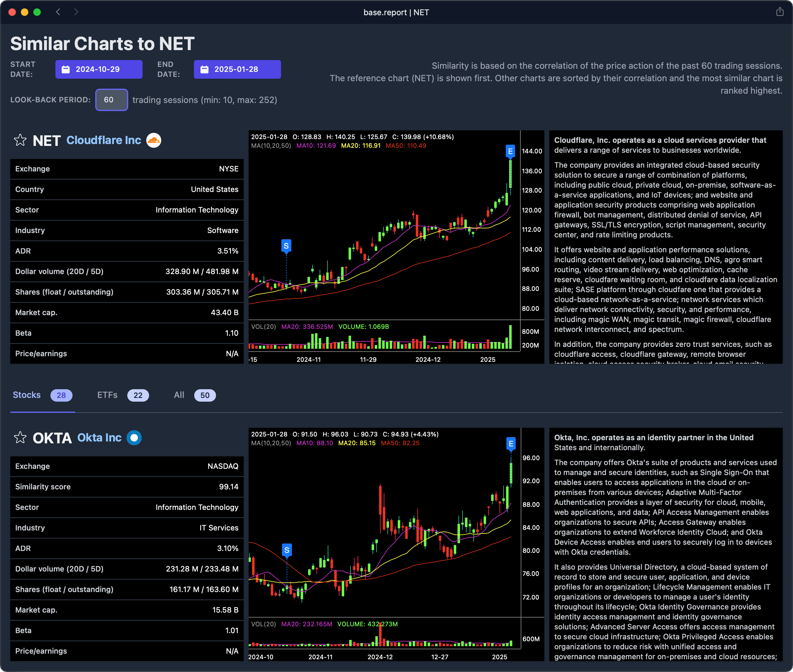Go forward with the right arrow
The height and width of the screenshot is (672, 793).
[x=76, y=12]
